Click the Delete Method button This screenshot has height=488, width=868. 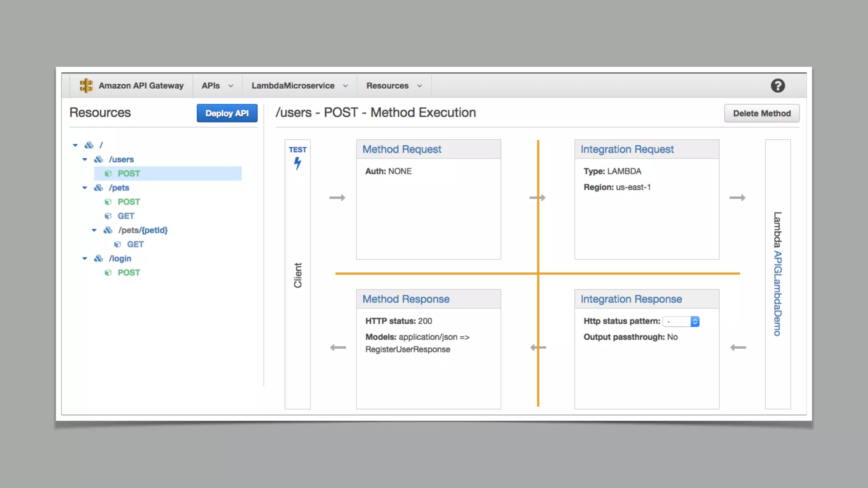762,113
